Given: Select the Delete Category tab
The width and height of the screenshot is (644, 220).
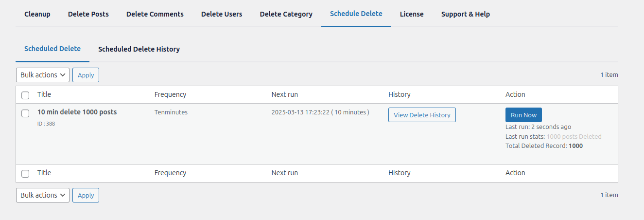Looking at the screenshot, I should pyautogui.click(x=286, y=14).
